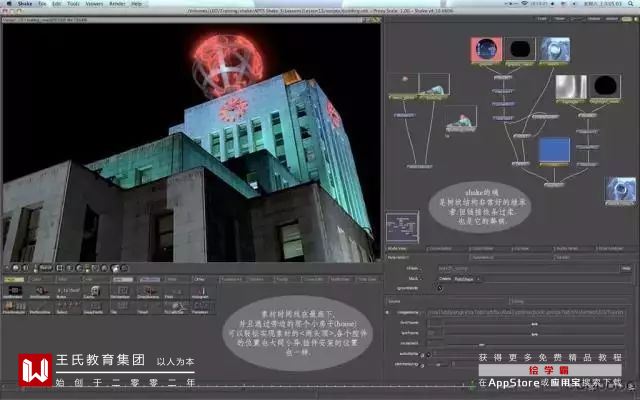Click the Bytes tool icon
640x400 pixels.
pyautogui.click(x=68, y=292)
